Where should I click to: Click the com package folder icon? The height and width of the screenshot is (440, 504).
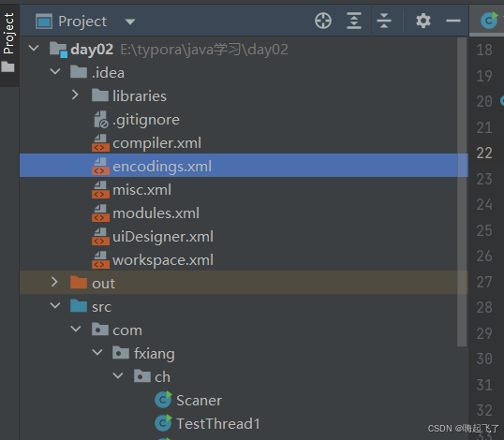100,330
